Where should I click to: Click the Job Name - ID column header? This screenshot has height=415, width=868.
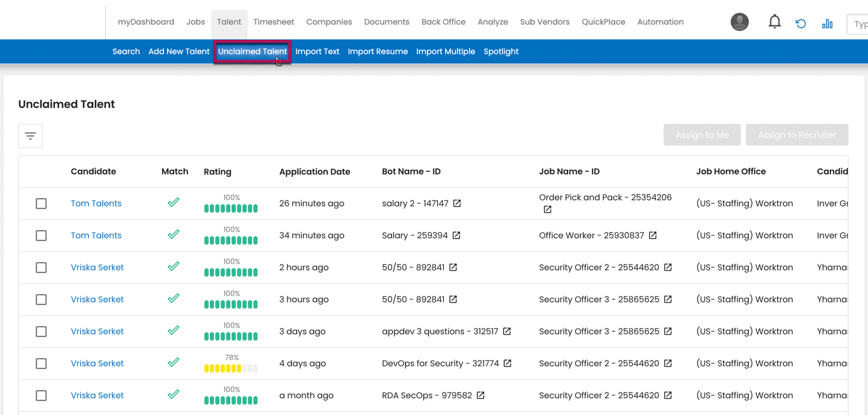569,172
